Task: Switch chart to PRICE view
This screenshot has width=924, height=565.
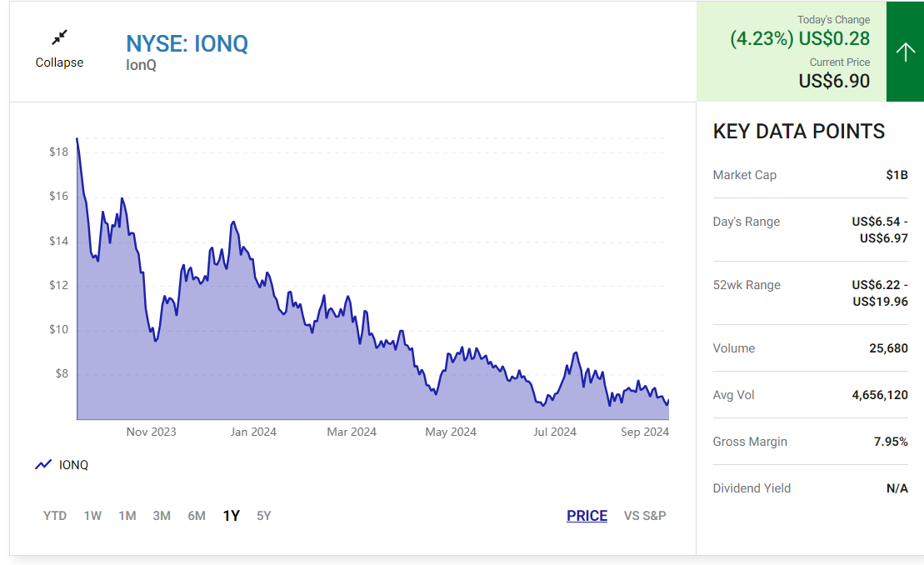Action: click(x=587, y=516)
